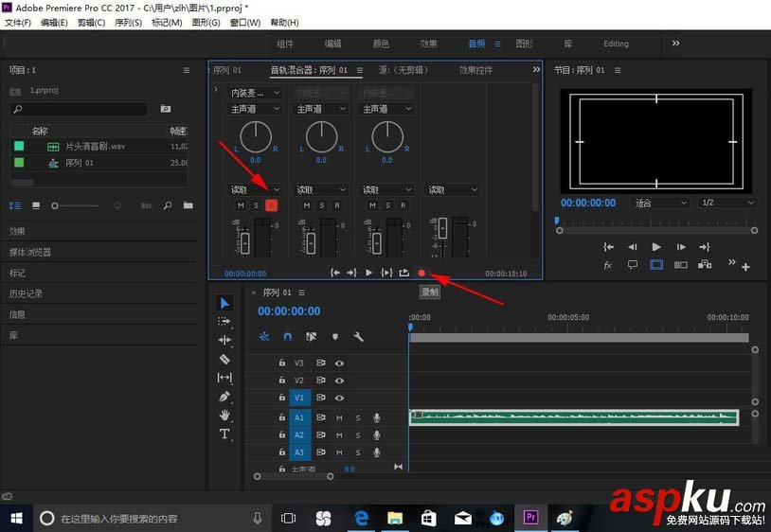This screenshot has height=532, width=771.
Task: Play audio in the track mixer
Action: pos(368,273)
